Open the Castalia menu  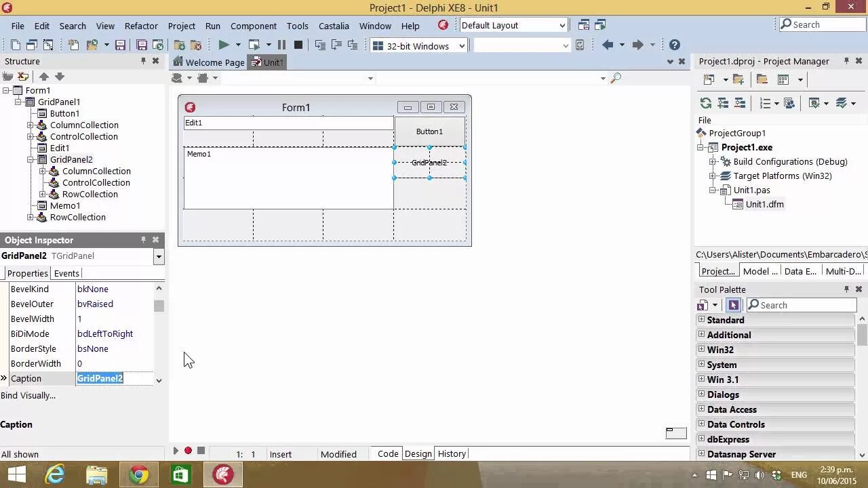(x=334, y=26)
